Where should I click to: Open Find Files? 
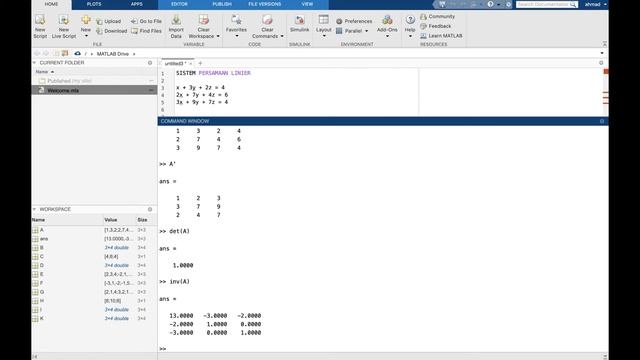[146, 31]
